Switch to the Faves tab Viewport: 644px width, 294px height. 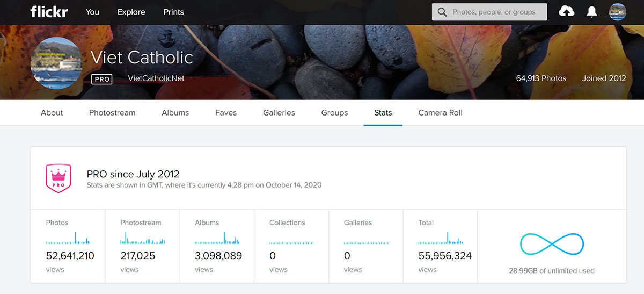tap(226, 113)
